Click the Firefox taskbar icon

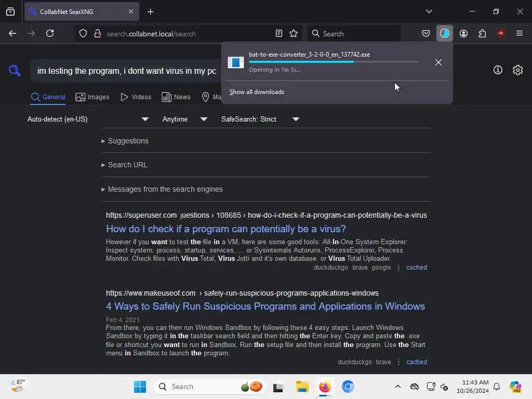(325, 387)
